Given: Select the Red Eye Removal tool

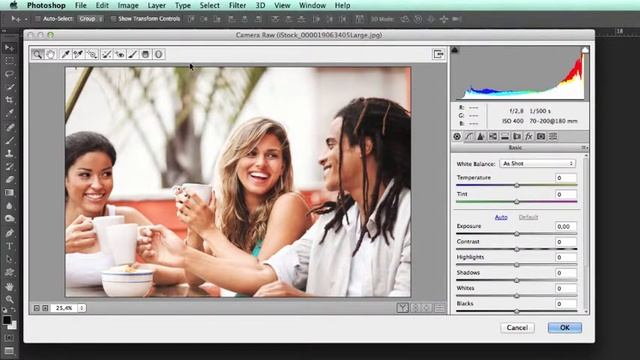Looking at the screenshot, I should point(120,54).
